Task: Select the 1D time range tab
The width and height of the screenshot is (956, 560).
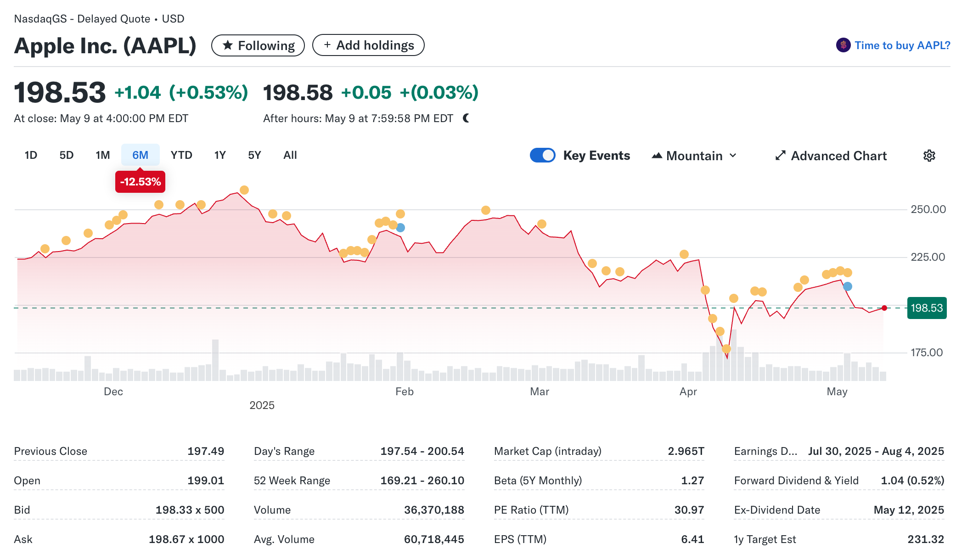Action: coord(31,155)
